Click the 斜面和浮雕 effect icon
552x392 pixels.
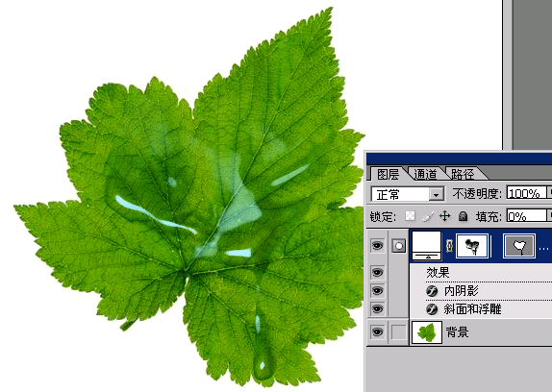tap(432, 309)
